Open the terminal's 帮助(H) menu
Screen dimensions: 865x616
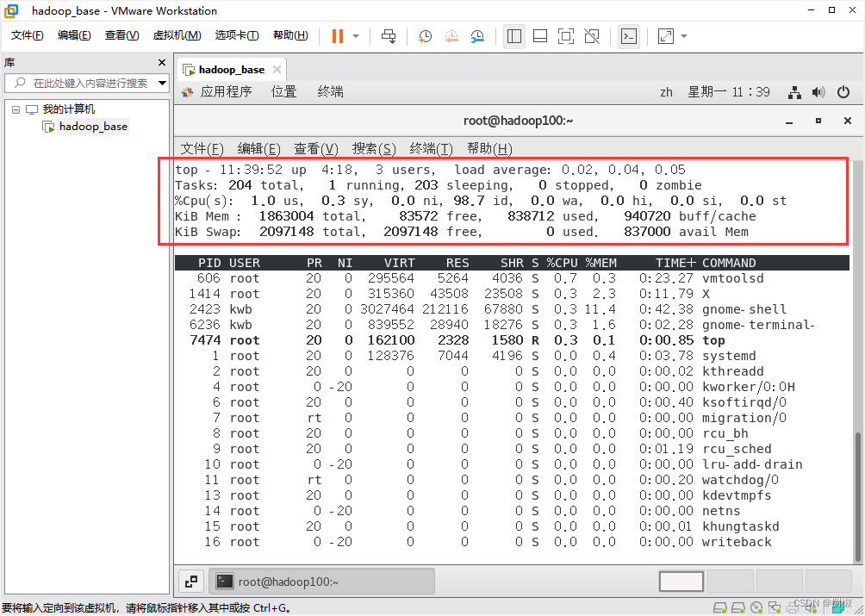coord(489,148)
